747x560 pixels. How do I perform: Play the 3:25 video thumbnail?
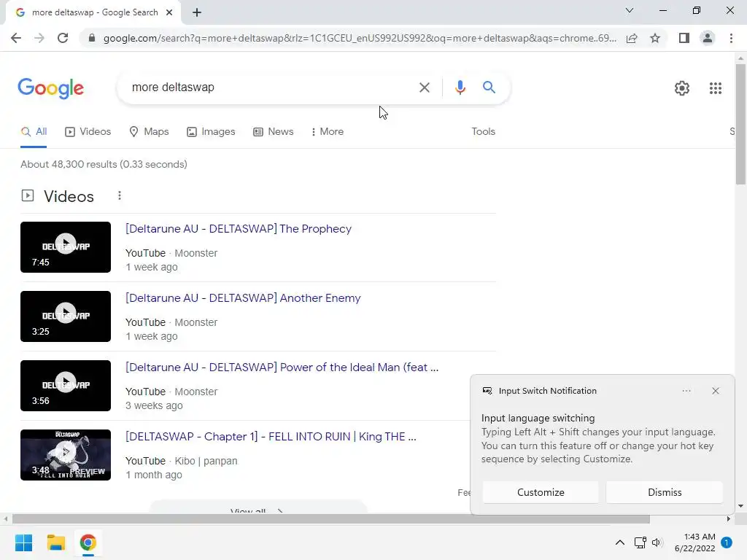point(66,316)
